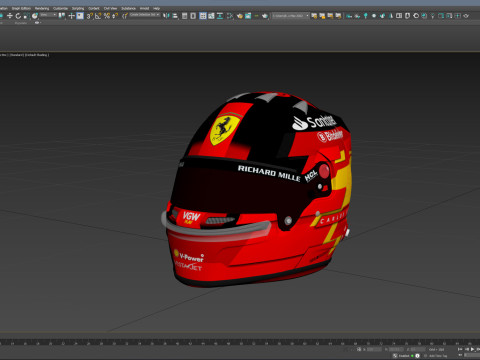Toggle the 3D Snaps button
This screenshot has height=360, width=480.
90,16
